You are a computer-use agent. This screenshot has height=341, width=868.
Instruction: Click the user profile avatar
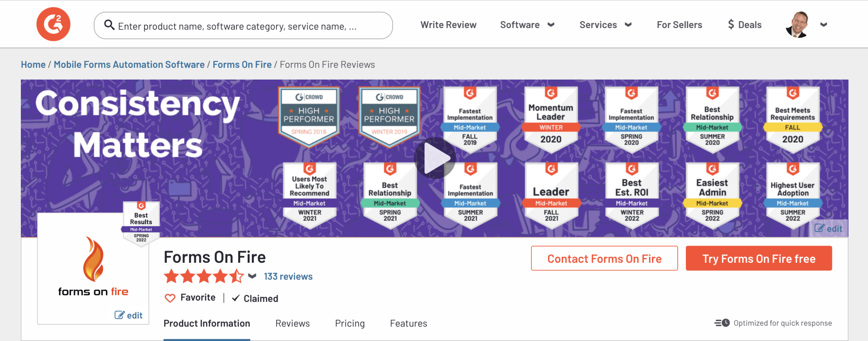(x=797, y=24)
